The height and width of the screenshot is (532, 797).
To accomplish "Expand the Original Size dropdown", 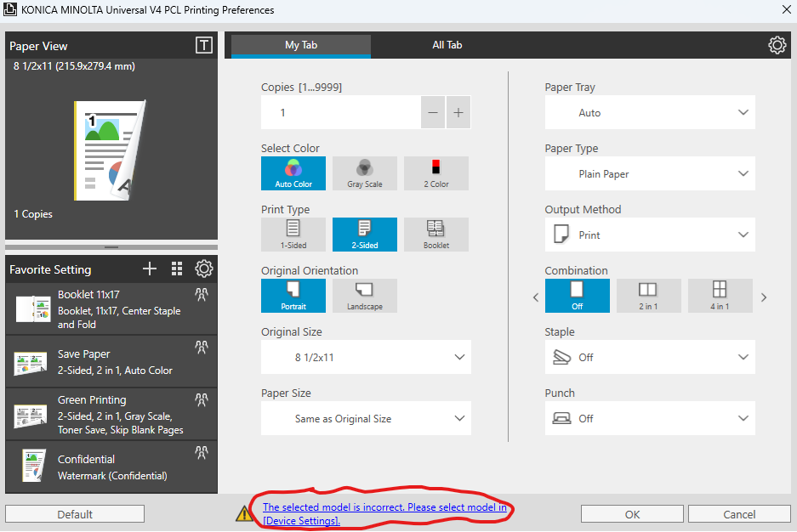I will pyautogui.click(x=366, y=357).
